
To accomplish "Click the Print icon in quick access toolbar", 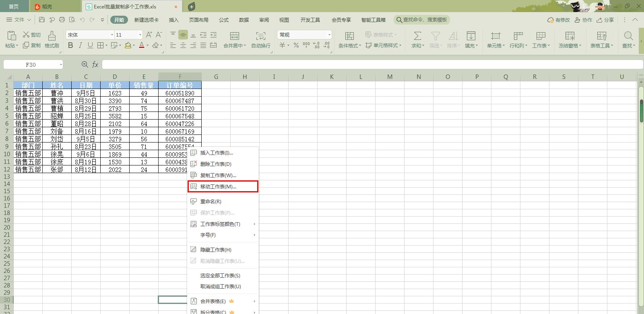I will (62, 20).
